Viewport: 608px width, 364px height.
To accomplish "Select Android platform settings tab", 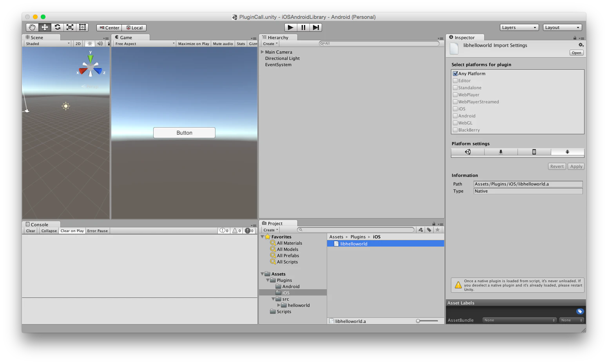I will [x=567, y=152].
